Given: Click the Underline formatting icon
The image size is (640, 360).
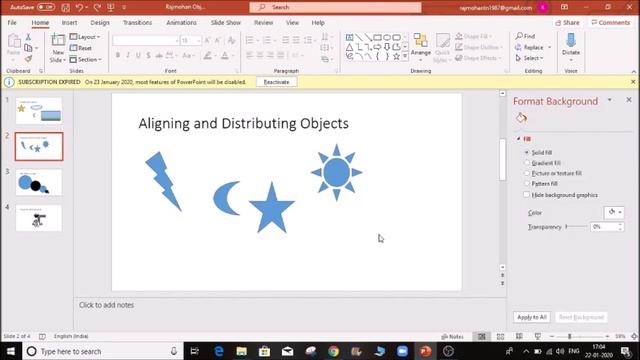Looking at the screenshot, I should [138, 55].
